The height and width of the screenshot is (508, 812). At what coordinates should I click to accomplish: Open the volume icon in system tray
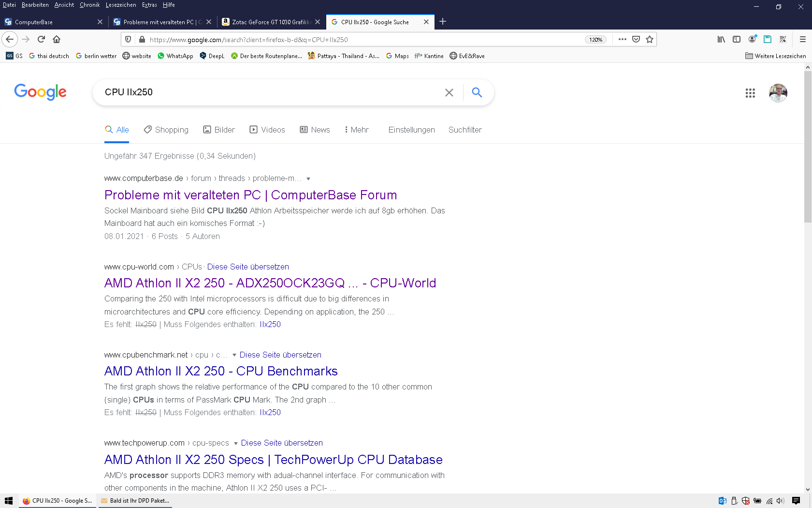(x=780, y=501)
